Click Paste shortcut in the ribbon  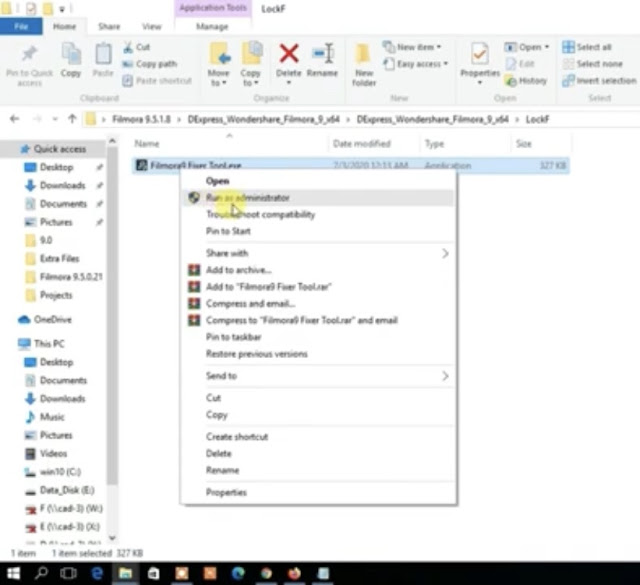(157, 80)
